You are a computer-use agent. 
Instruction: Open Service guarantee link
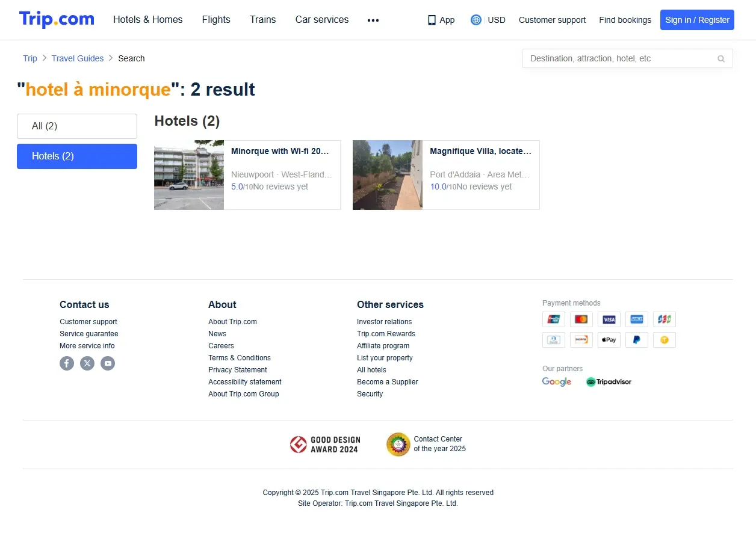(x=89, y=334)
